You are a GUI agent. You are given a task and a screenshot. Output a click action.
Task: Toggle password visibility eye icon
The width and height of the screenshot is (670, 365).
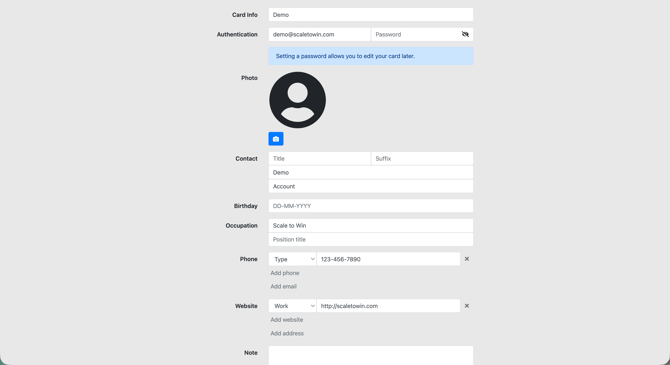point(465,34)
